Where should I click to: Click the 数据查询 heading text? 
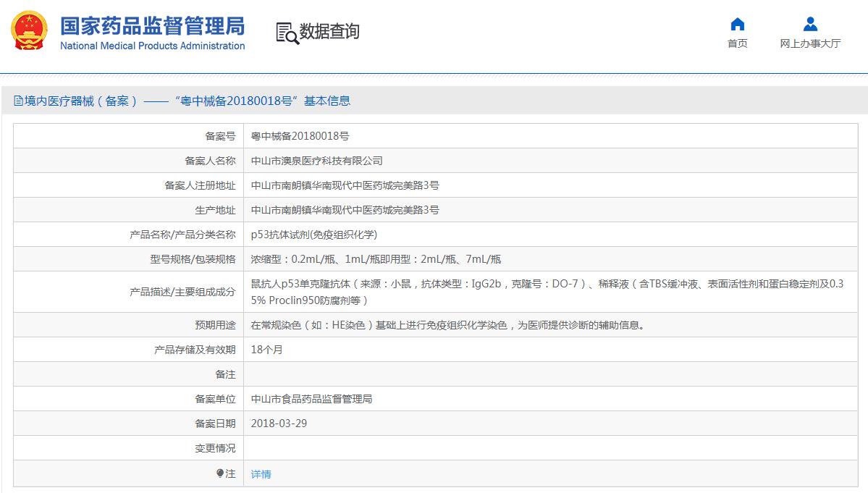329,32
